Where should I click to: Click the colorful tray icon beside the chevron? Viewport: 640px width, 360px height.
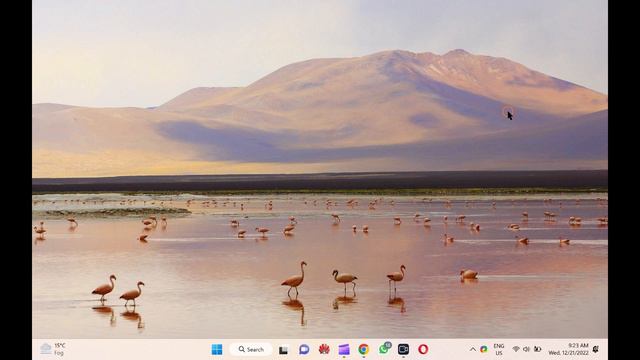click(484, 349)
